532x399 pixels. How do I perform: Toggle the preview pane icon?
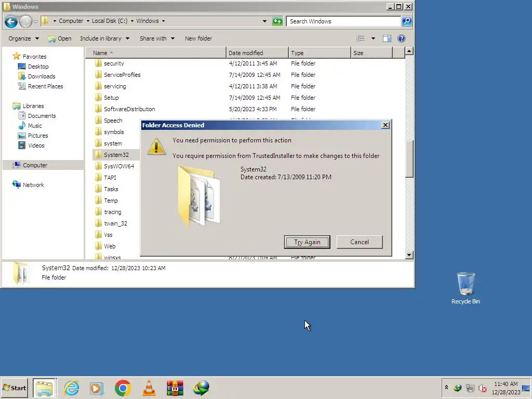[387, 38]
